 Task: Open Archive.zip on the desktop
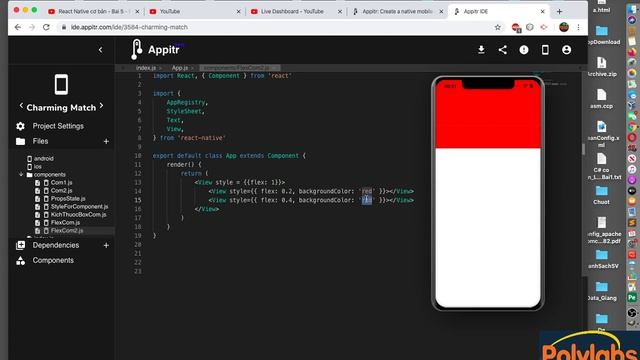tap(602, 67)
